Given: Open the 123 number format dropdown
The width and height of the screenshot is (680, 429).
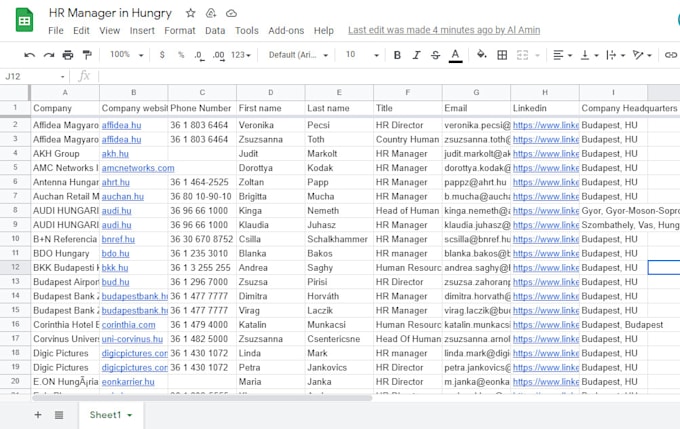Looking at the screenshot, I should point(241,55).
